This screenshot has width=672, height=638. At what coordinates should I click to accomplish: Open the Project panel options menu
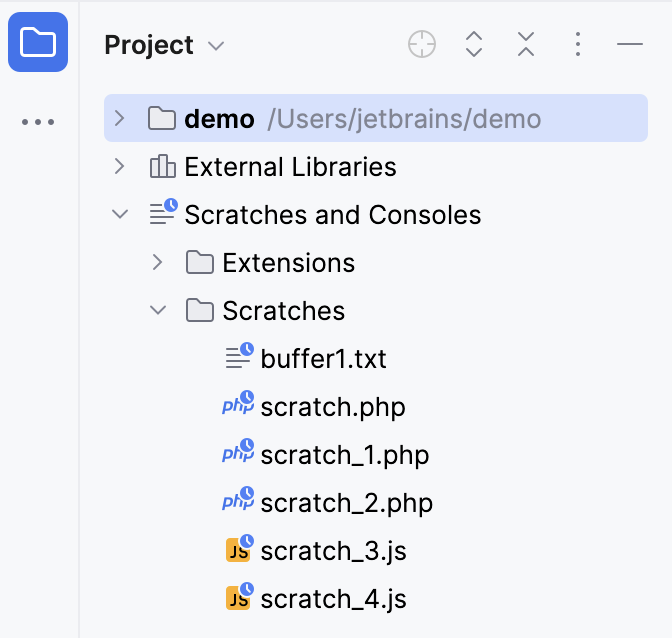click(x=578, y=44)
